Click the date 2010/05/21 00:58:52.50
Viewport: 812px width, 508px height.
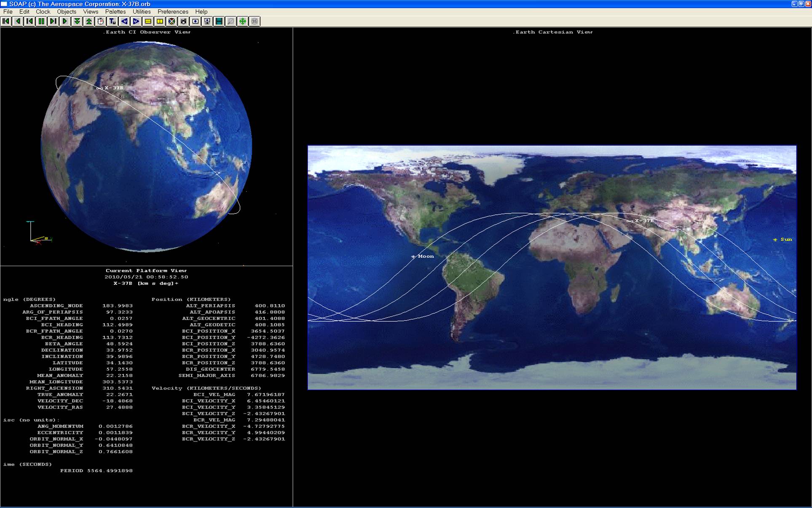(x=146, y=277)
